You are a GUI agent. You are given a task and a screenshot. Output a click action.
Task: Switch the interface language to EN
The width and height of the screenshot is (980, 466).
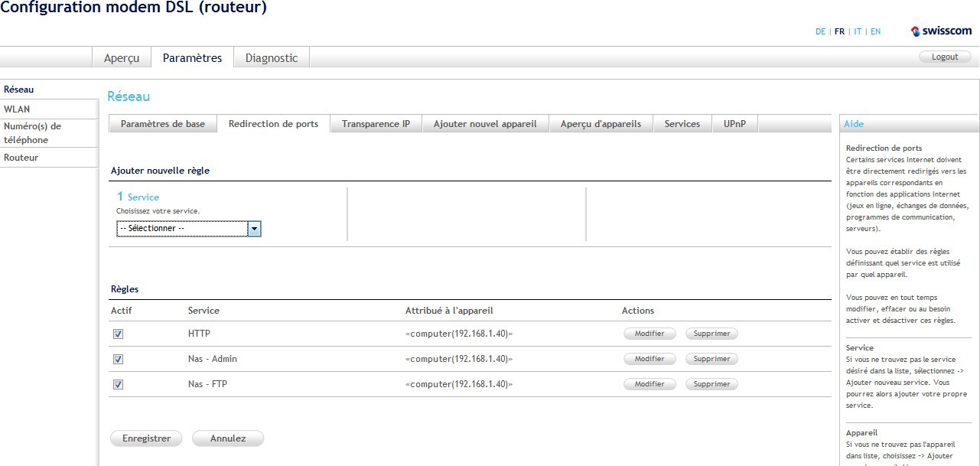pyautogui.click(x=874, y=31)
